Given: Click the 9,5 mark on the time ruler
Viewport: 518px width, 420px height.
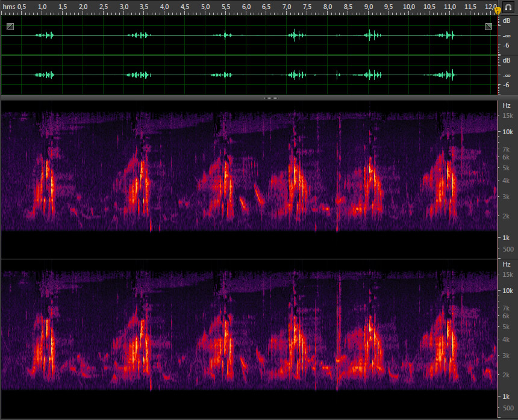Looking at the screenshot, I should [x=388, y=7].
